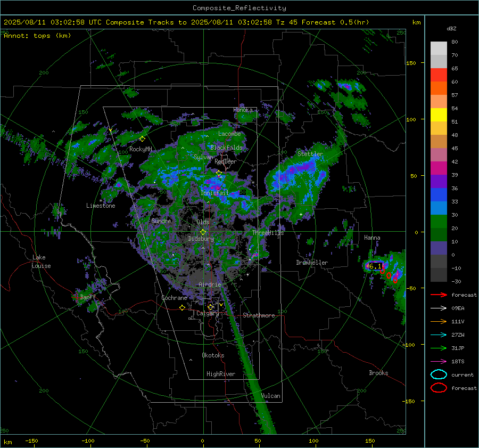Click the Olds town label
The image size is (479, 448).
pos(203,222)
